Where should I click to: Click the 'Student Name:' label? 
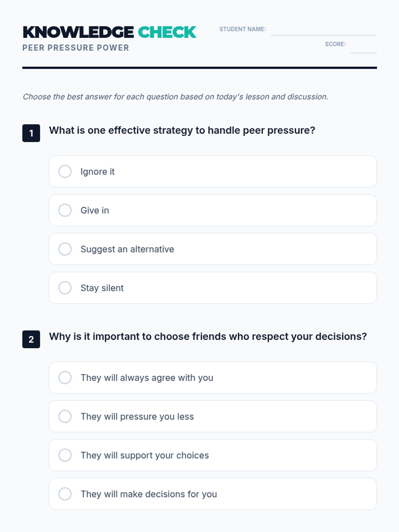click(x=242, y=29)
